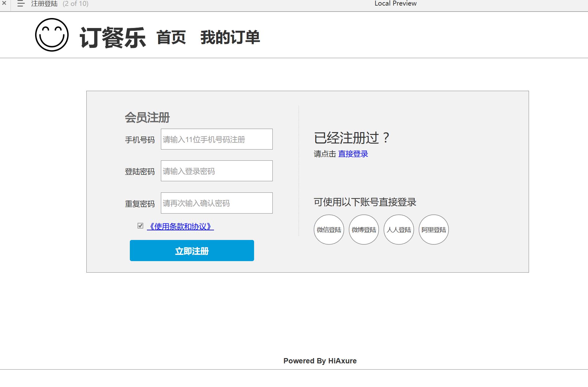588x387 pixels.
Task: Open the page list hamburger menu
Action: (x=21, y=4)
